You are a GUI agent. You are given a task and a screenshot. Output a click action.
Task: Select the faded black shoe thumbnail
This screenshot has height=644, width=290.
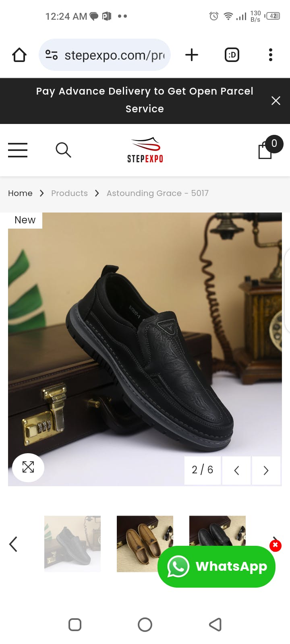point(72,543)
